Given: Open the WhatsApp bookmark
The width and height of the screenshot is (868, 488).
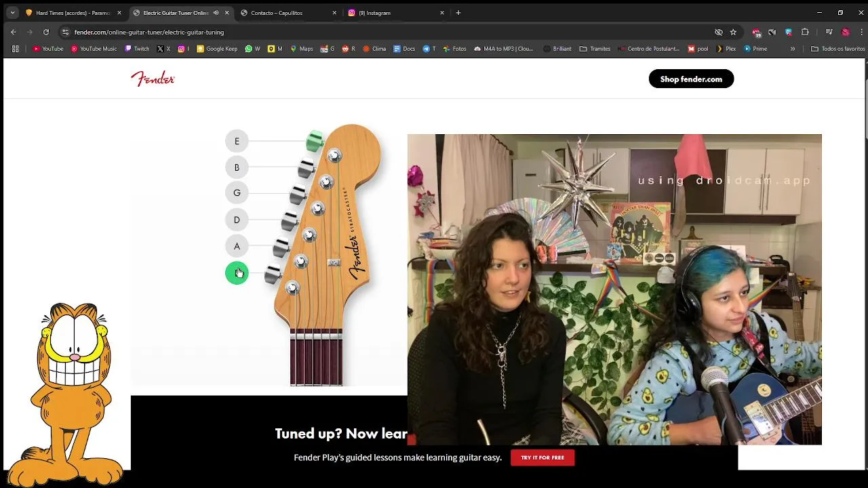Looking at the screenshot, I should pos(252,49).
